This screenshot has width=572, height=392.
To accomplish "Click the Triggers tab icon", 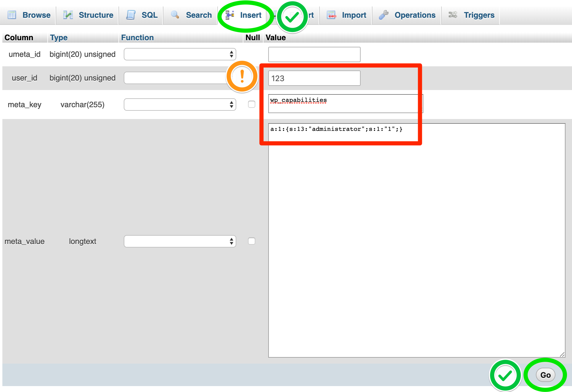I will [453, 15].
